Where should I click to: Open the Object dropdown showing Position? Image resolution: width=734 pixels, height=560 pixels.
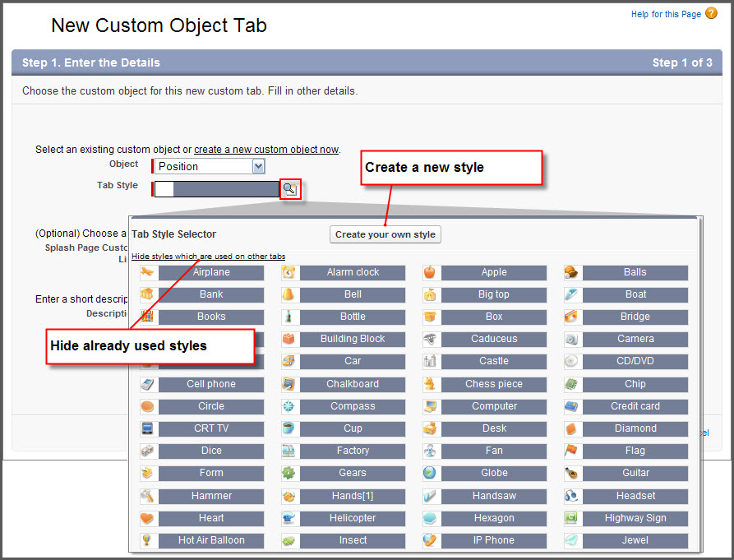click(x=210, y=166)
